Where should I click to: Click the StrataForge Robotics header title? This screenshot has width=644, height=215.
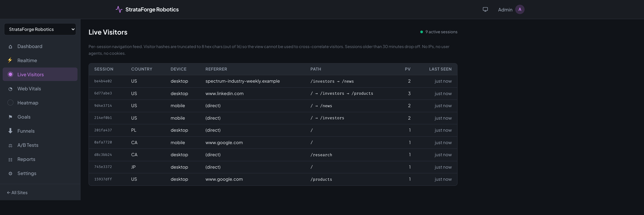152,9
